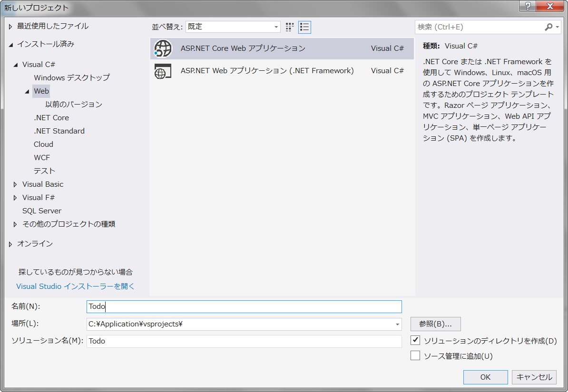Click the ASP.NET Web アプリケーション (.NET Framework) icon
The width and height of the screenshot is (568, 392).
(162, 70)
